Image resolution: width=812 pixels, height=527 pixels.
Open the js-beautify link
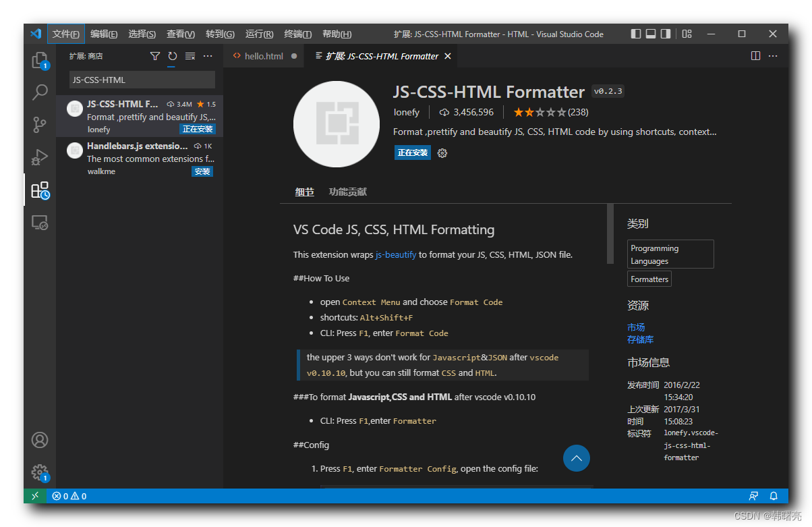395,254
